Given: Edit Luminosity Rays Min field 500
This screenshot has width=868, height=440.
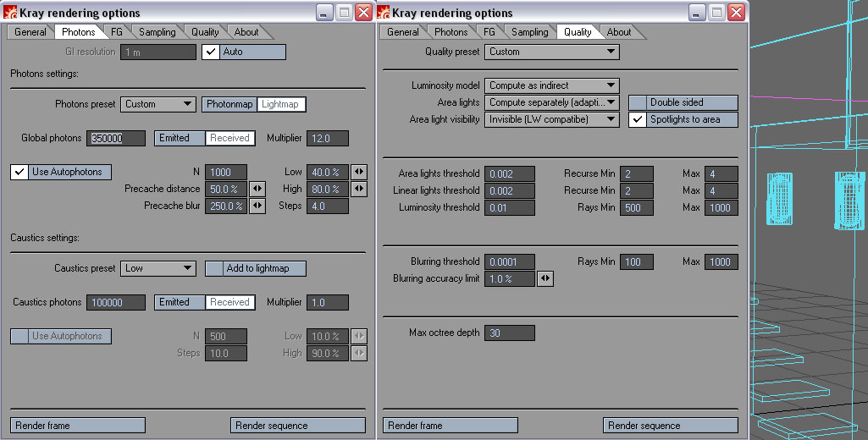Looking at the screenshot, I should pos(637,207).
